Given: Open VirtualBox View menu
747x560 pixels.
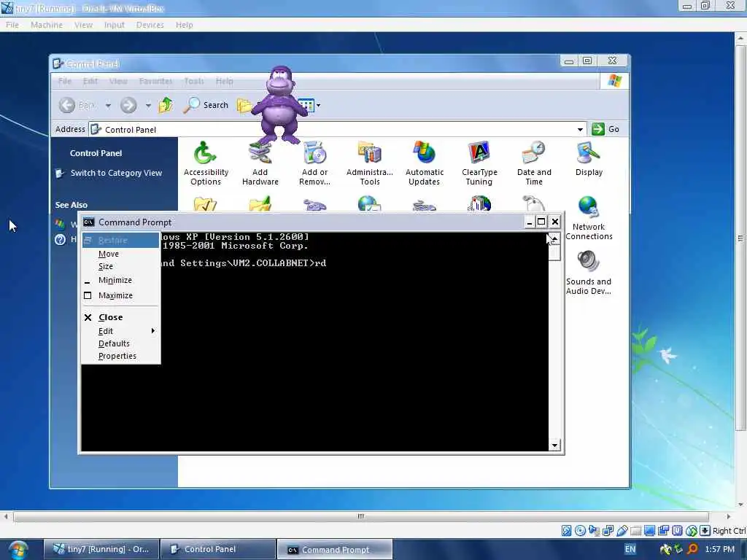Looking at the screenshot, I should click(x=83, y=25).
